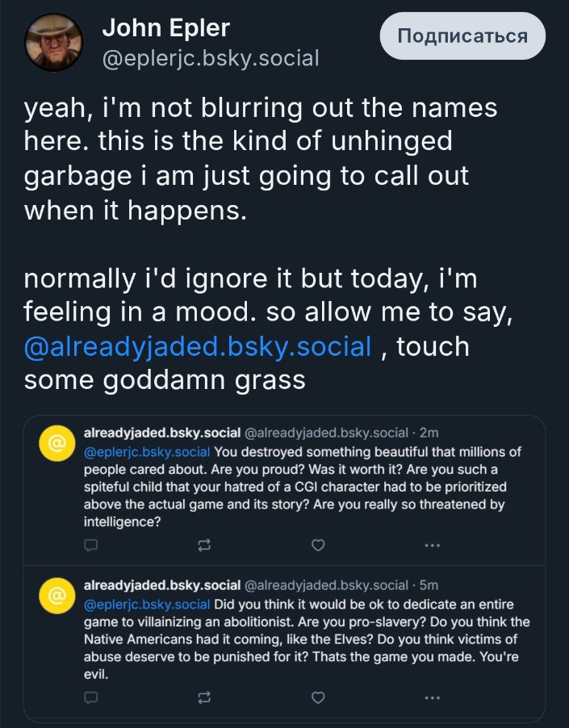This screenshot has width=569, height=728.
Task: Like the first quoted post
Action: tap(318, 546)
